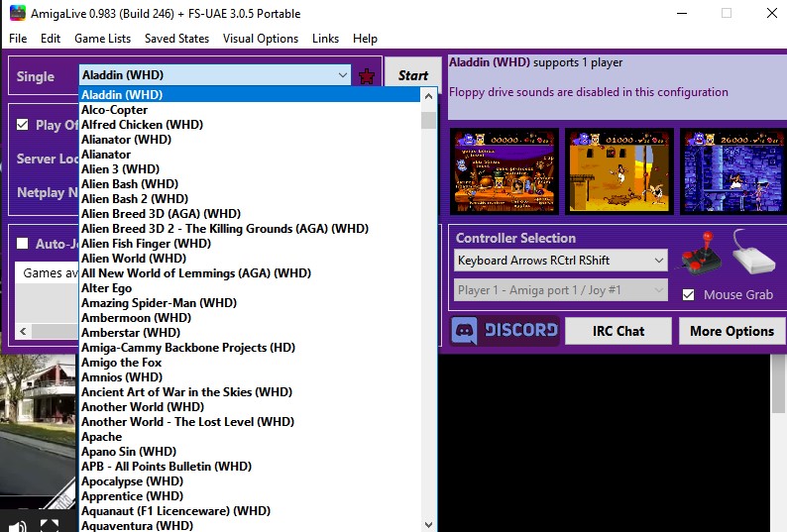
Task: Open Keyboard Arrows RCtrl RShift controller dropdown
Action: pos(561,261)
